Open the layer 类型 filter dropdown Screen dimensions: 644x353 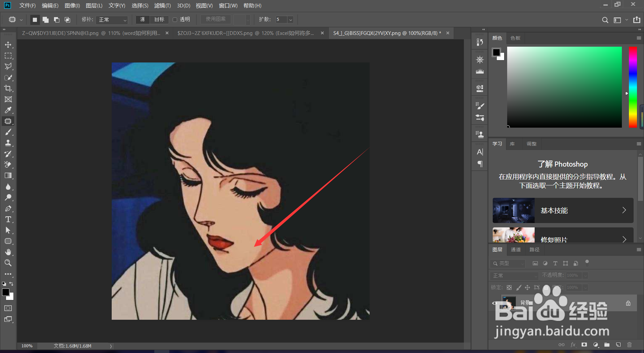coord(507,263)
